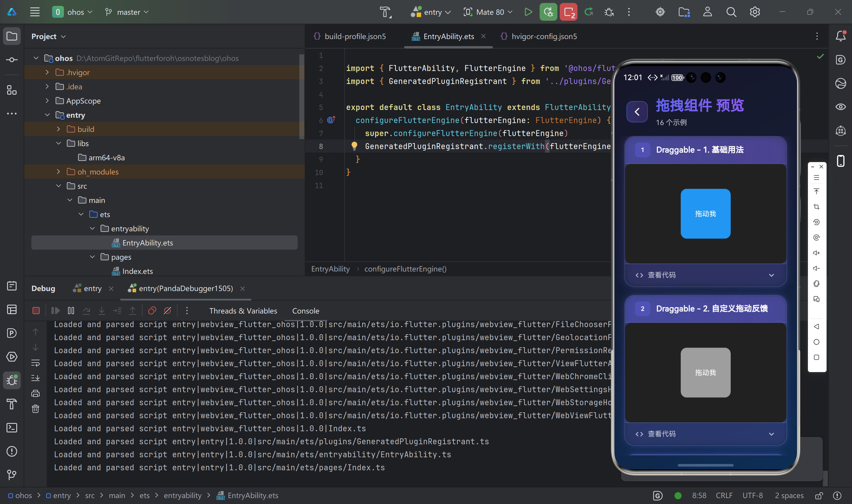The height and width of the screenshot is (504, 852).
Task: Click the 拖动我 blue draggable box
Action: click(x=705, y=214)
